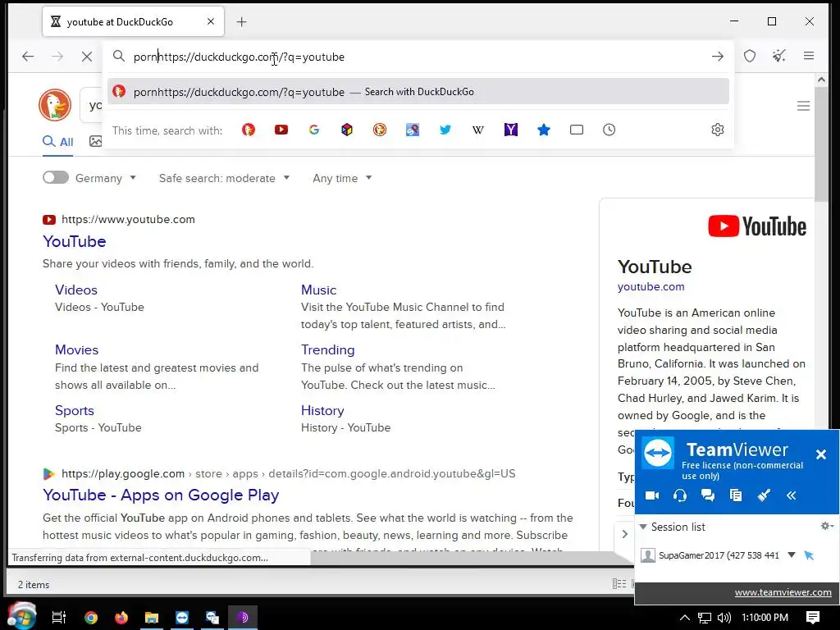Click inside the browser URL field
Viewport: 840px width, 630px height.
(418, 57)
